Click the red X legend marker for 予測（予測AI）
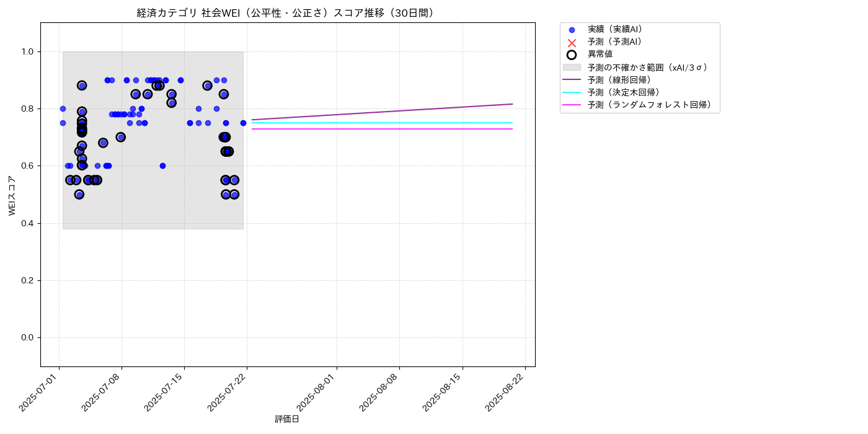 (572, 42)
